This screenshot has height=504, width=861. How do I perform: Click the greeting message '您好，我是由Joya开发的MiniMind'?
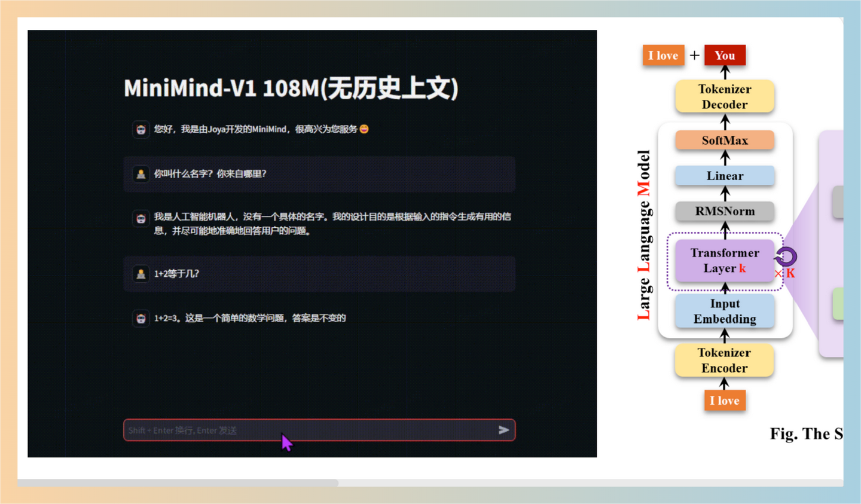[x=261, y=129]
